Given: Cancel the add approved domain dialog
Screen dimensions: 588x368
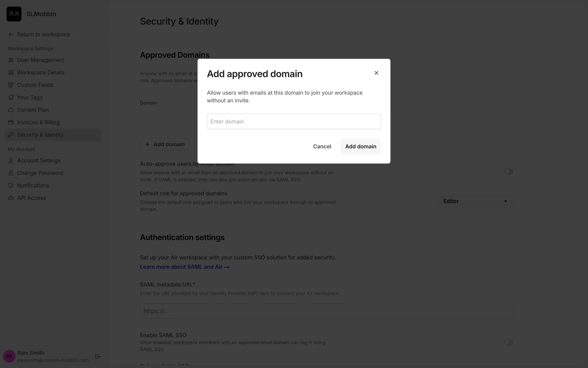Looking at the screenshot, I should (322, 147).
